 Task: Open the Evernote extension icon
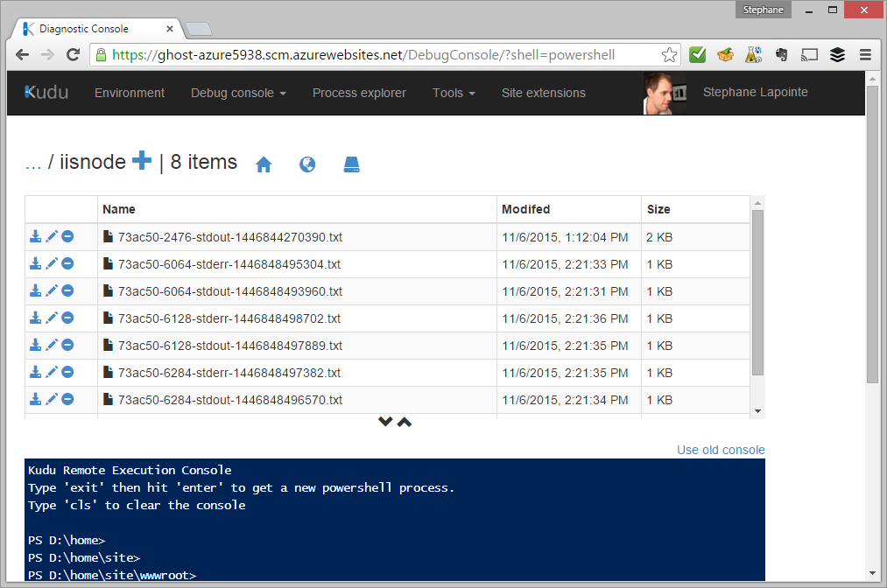[x=781, y=55]
